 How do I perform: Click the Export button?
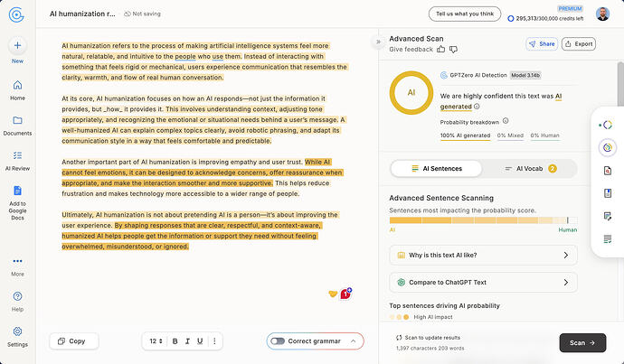click(579, 43)
